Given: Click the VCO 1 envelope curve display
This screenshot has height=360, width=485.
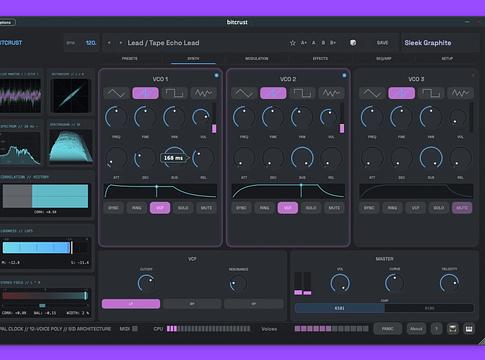Looking at the screenshot, I should (160, 191).
